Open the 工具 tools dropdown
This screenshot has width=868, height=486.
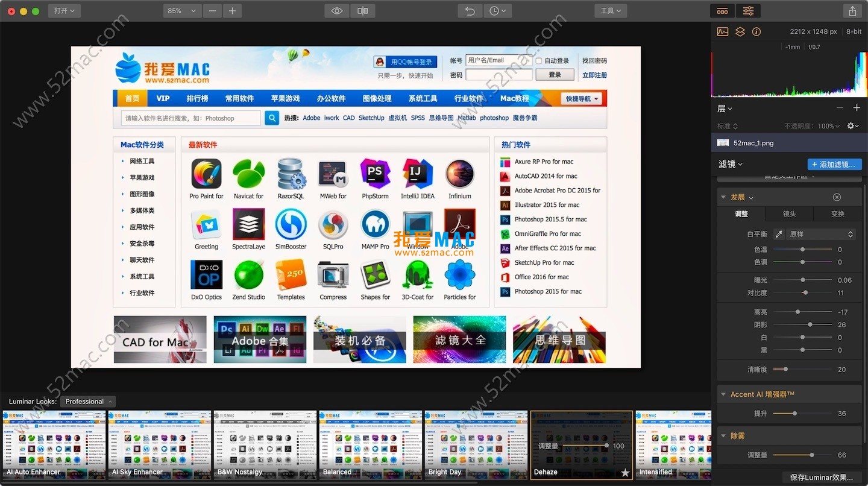click(611, 11)
